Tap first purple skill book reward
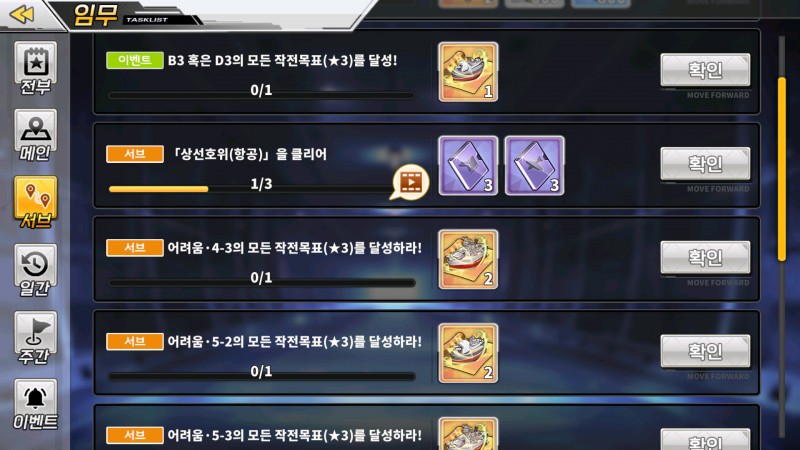The image size is (800, 450). (x=468, y=166)
